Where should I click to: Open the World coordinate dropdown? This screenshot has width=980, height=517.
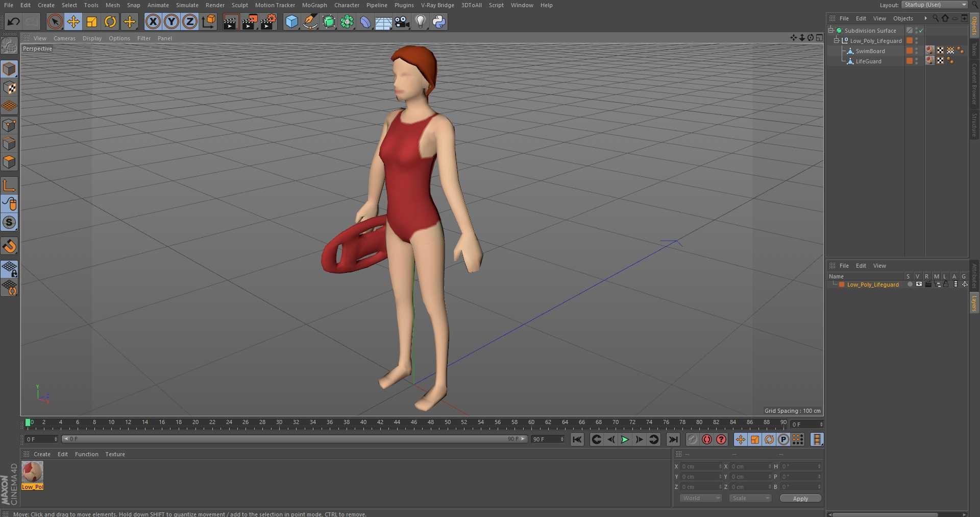click(x=700, y=498)
